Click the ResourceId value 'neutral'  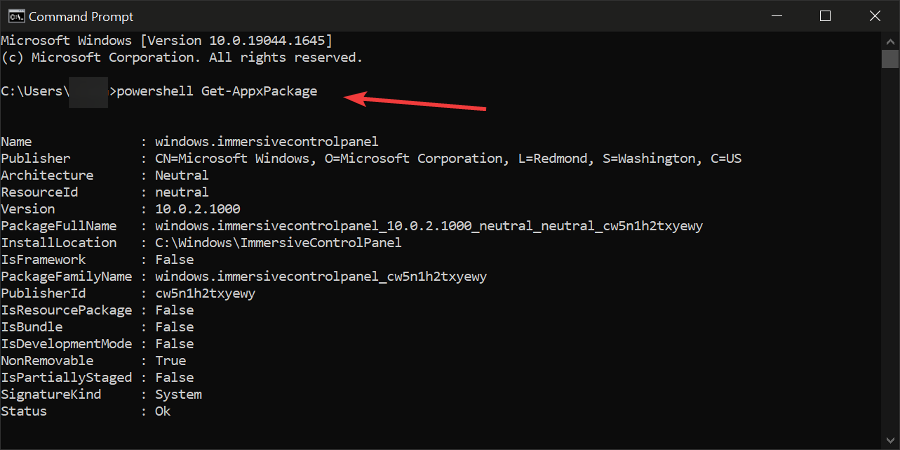[182, 192]
